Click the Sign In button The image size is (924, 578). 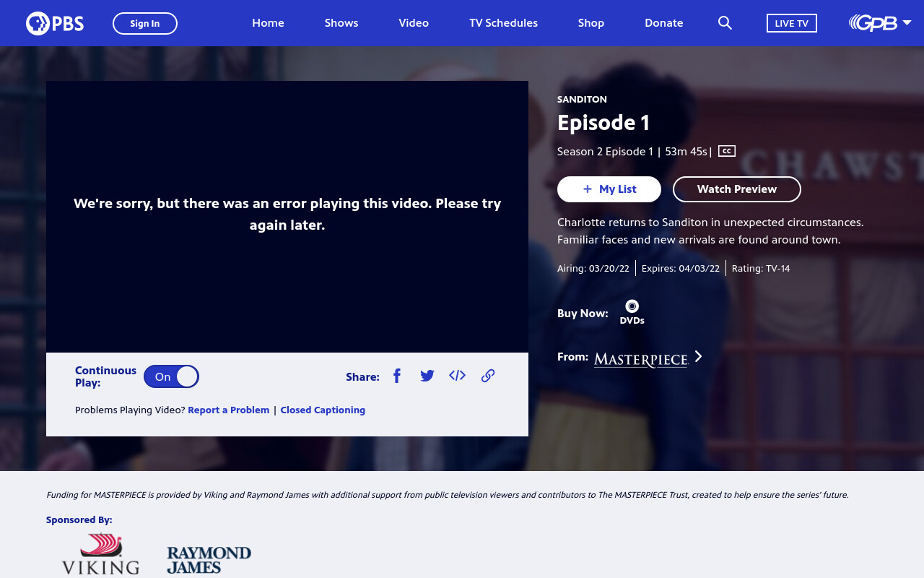(x=145, y=23)
